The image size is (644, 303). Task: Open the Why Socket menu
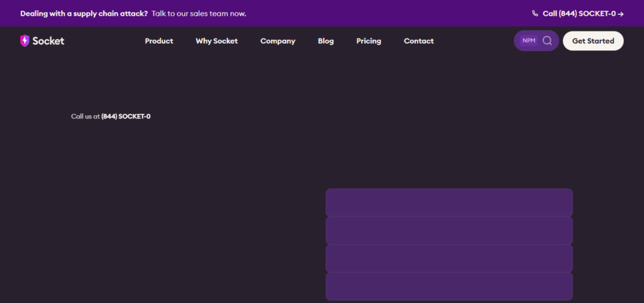tap(217, 41)
